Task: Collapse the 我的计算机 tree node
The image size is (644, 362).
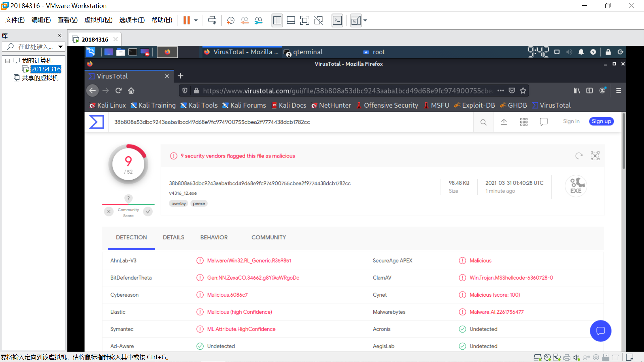Action: point(7,61)
